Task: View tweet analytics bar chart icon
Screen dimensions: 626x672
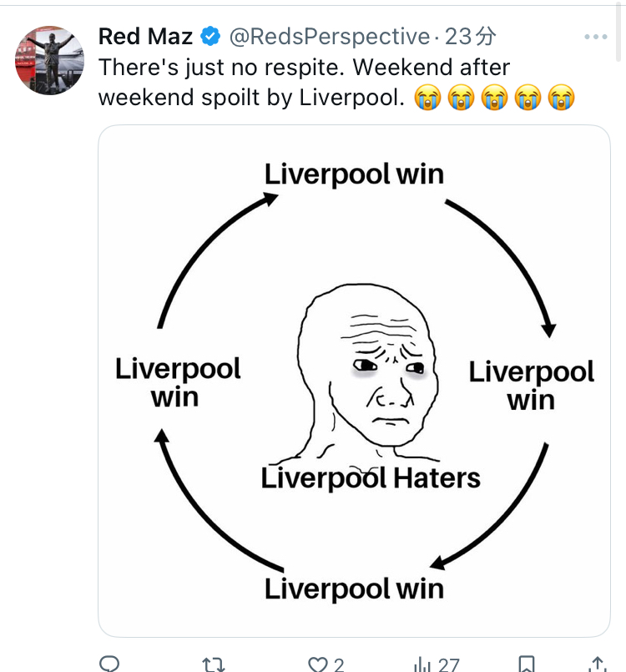Action: (422, 664)
